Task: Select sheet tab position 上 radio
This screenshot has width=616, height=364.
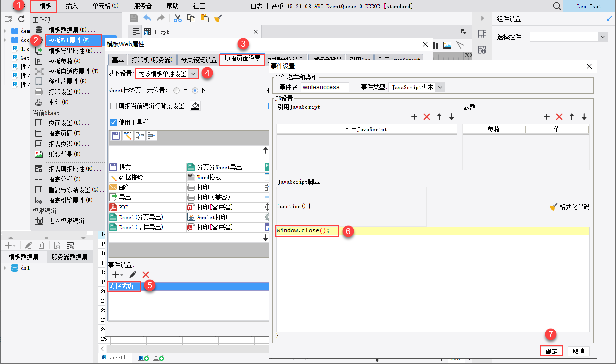Action: [x=176, y=91]
